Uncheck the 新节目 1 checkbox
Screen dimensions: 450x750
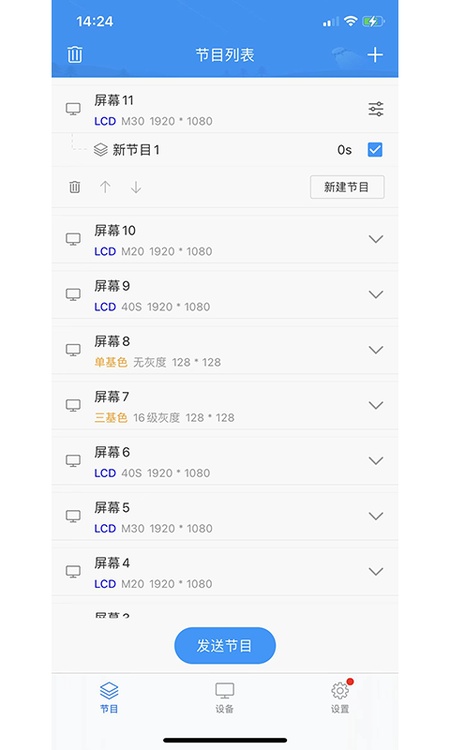coord(375,150)
